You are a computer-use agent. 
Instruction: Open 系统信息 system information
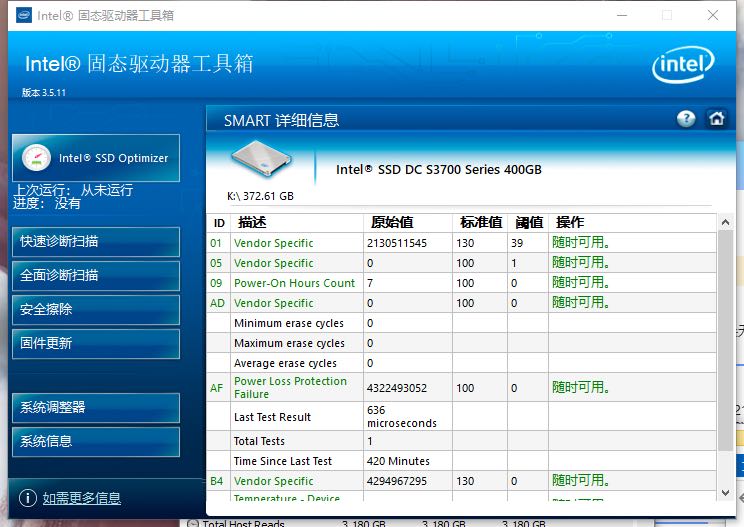tap(96, 442)
